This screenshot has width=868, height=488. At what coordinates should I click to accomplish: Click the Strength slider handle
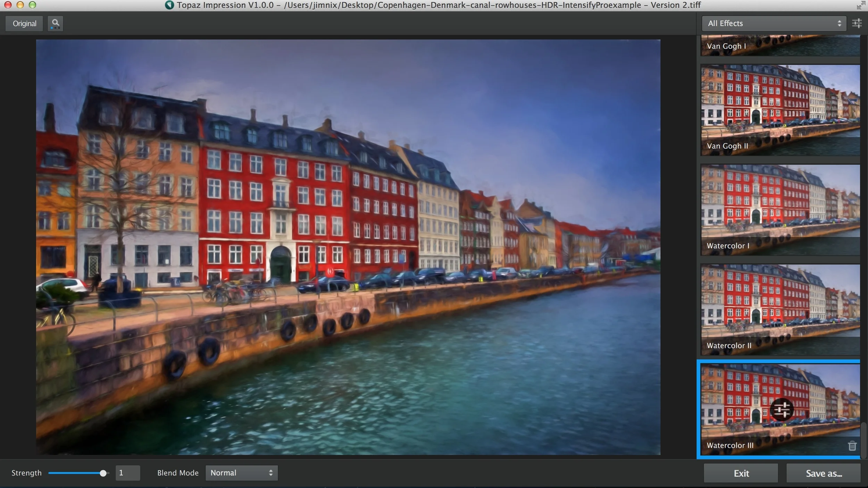103,473
